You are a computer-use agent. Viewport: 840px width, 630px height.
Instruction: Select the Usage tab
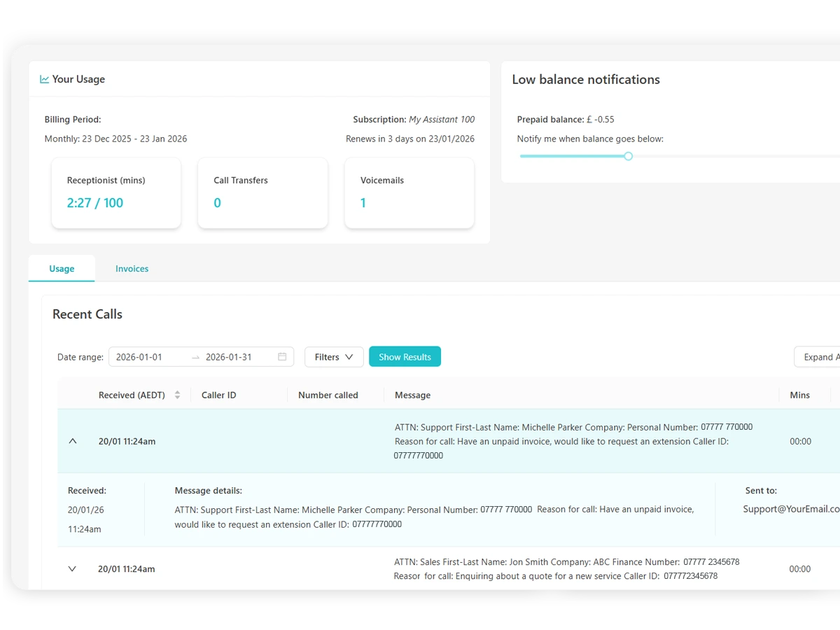point(62,269)
